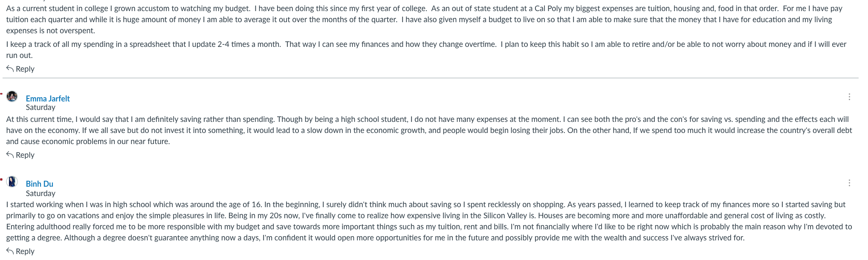Click the divider line above Emma Jarfelt's post
Viewport: 868px width, 260px height.
click(431, 78)
